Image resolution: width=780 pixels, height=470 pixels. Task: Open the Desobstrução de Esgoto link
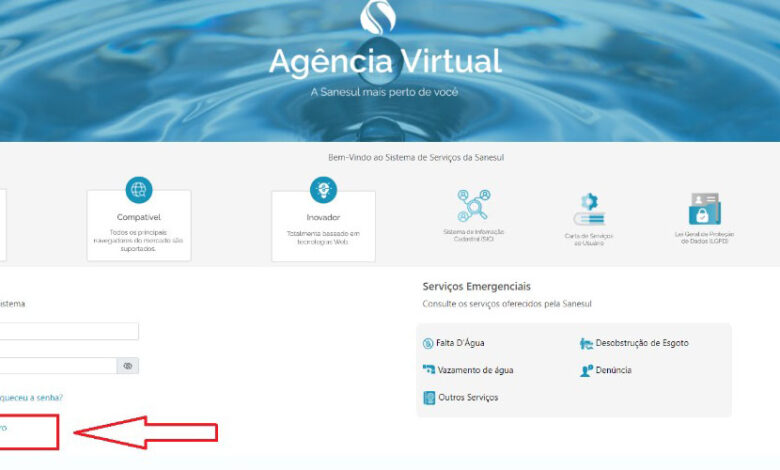pyautogui.click(x=642, y=343)
